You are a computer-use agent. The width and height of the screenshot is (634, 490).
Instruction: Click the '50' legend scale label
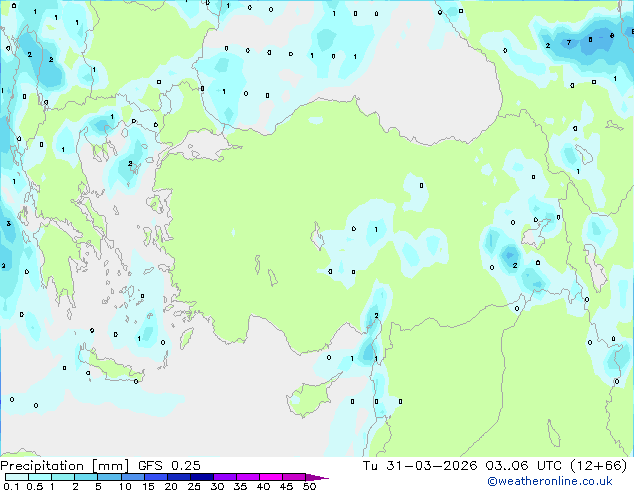(309, 486)
